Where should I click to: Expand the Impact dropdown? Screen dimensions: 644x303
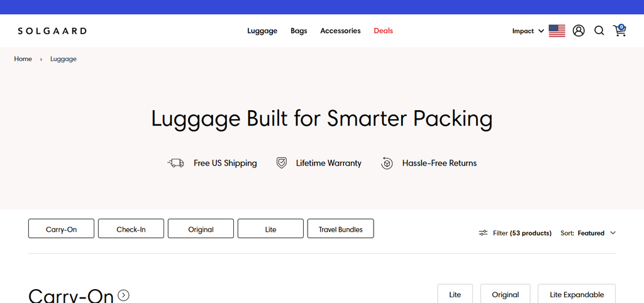(x=528, y=31)
